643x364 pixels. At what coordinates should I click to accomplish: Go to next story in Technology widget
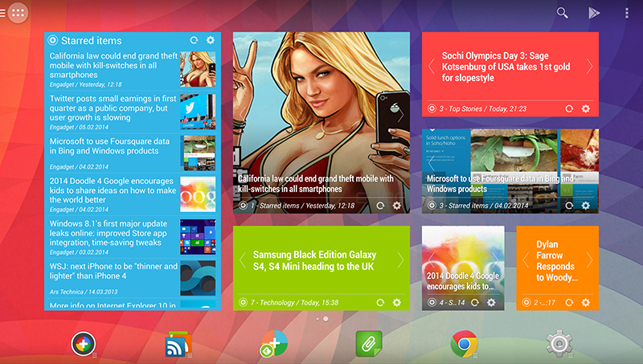point(400,260)
